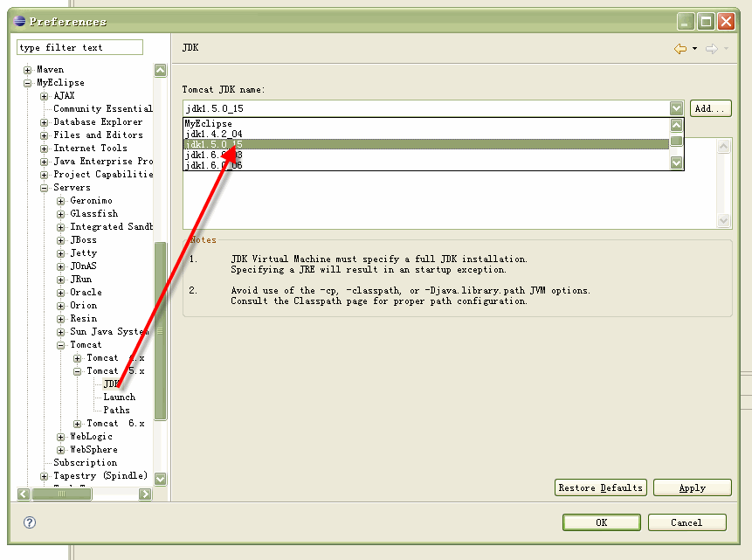752x560 pixels.
Task: Expand the Tapestry (Spindle) node
Action: point(45,476)
